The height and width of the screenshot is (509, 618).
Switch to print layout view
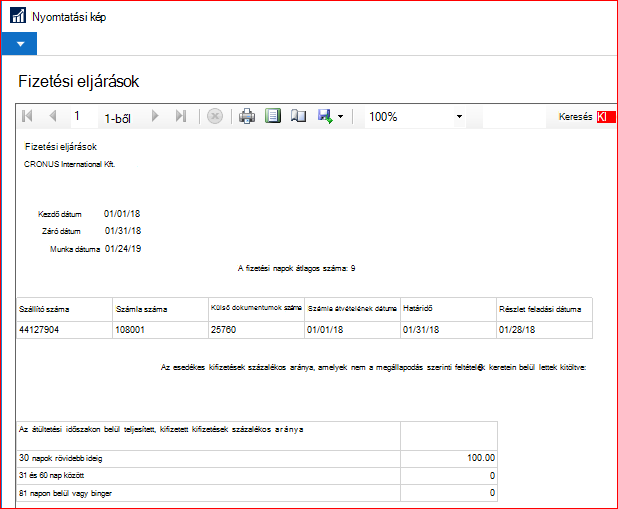pos(273,116)
